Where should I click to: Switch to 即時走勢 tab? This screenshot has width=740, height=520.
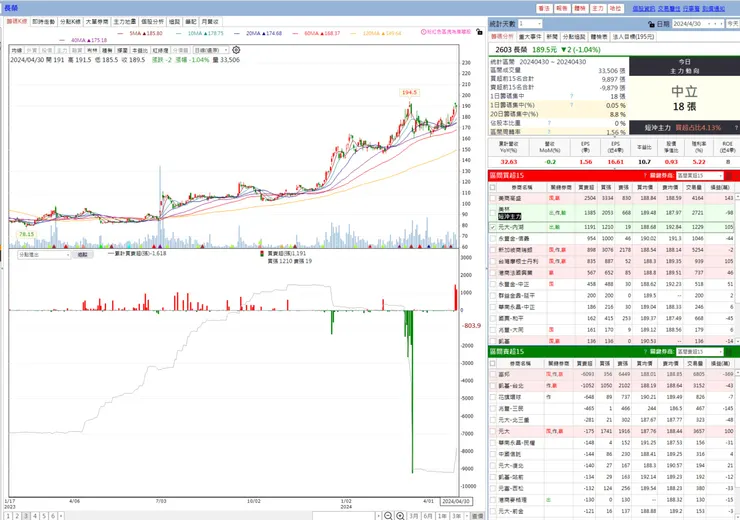tap(43, 22)
